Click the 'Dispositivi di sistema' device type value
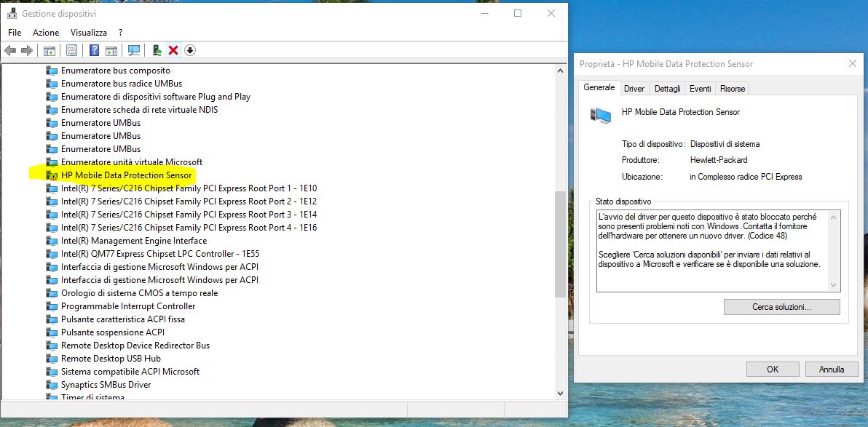 (x=725, y=144)
